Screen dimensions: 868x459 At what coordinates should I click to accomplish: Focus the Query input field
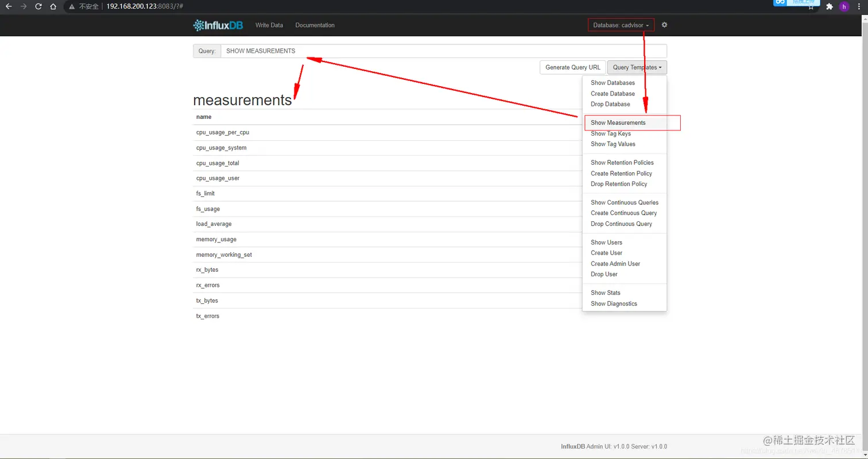[444, 51]
